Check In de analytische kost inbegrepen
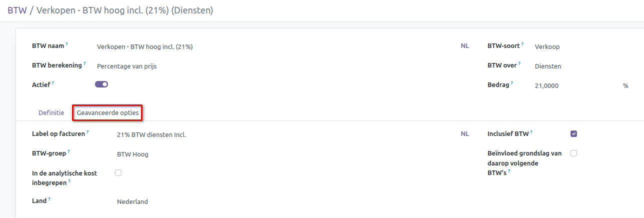The image size is (644, 218). coord(118,172)
